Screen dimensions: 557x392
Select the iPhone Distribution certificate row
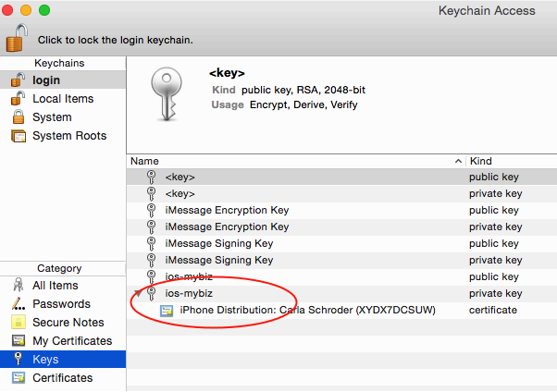[x=305, y=310]
